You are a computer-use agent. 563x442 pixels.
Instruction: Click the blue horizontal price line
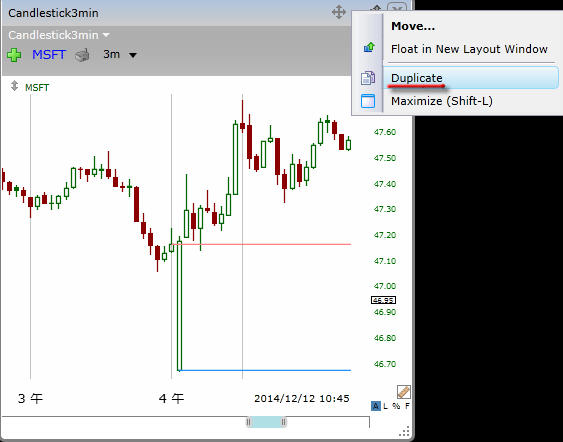tap(264, 370)
